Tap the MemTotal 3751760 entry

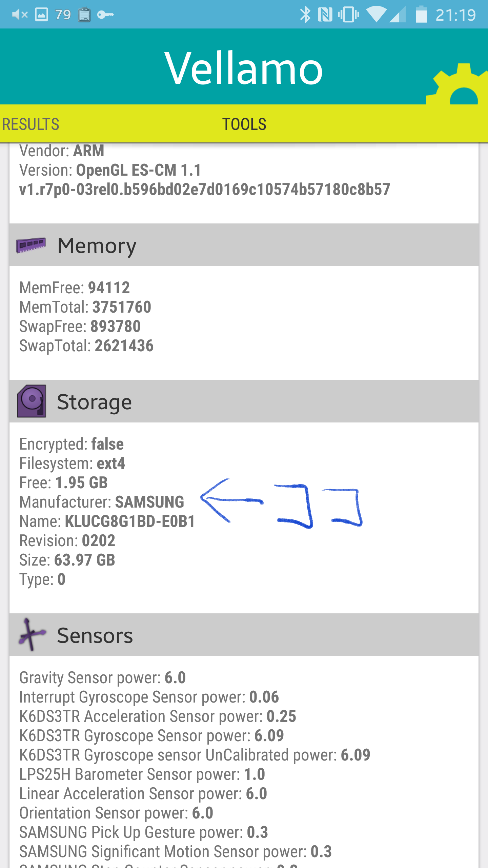(x=85, y=307)
